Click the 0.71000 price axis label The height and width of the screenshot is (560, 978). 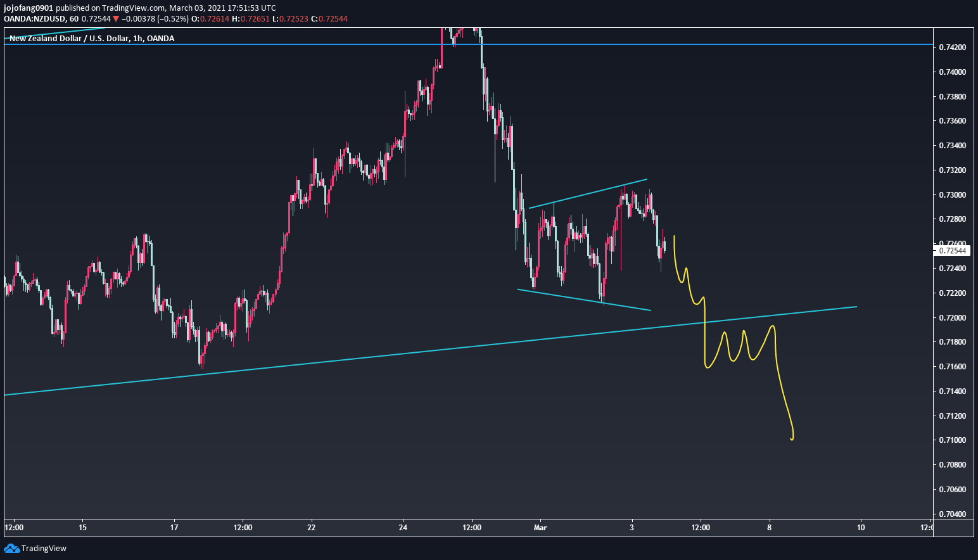[952, 440]
